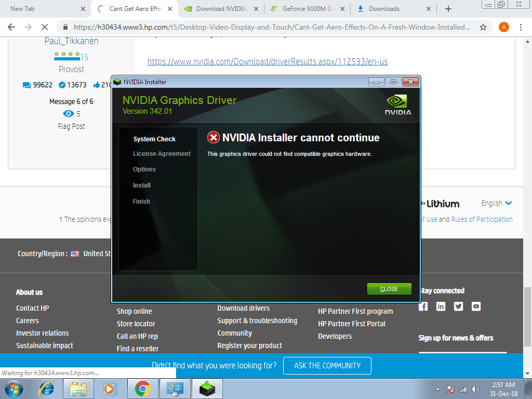
Task: Switch to GeForce 9100M G tab
Action: [x=308, y=9]
